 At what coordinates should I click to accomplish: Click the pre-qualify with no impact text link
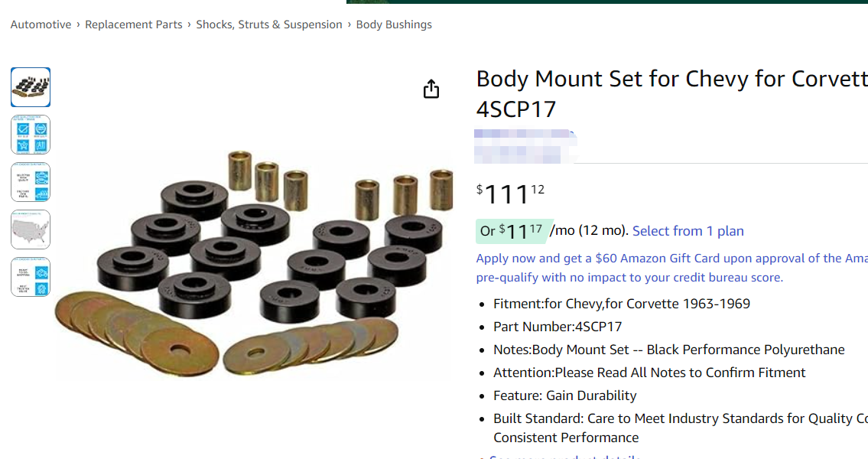tap(629, 278)
